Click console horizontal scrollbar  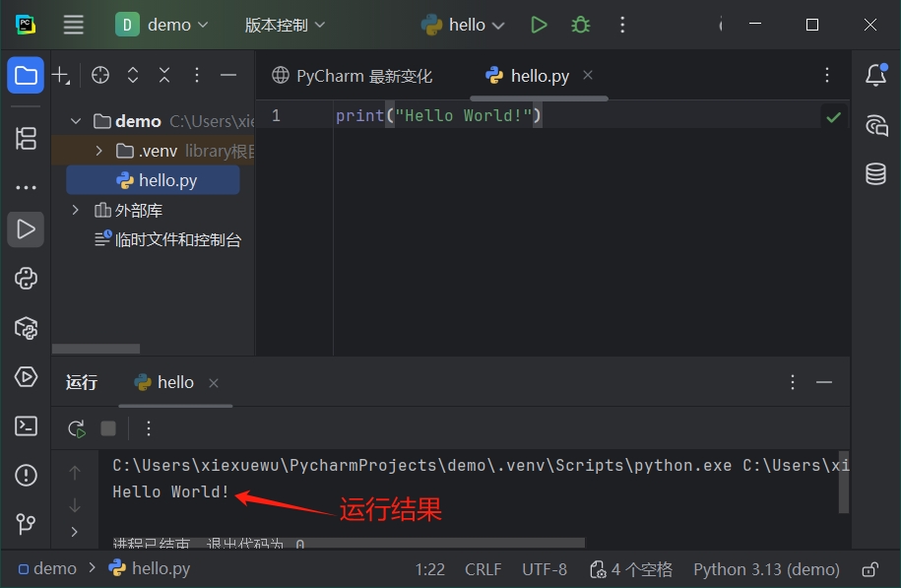click(349, 543)
